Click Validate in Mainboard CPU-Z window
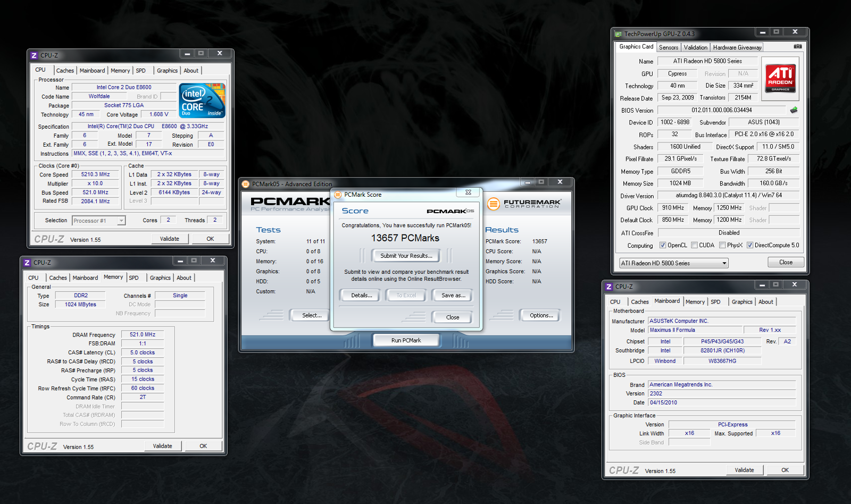The width and height of the screenshot is (851, 504). [744, 470]
